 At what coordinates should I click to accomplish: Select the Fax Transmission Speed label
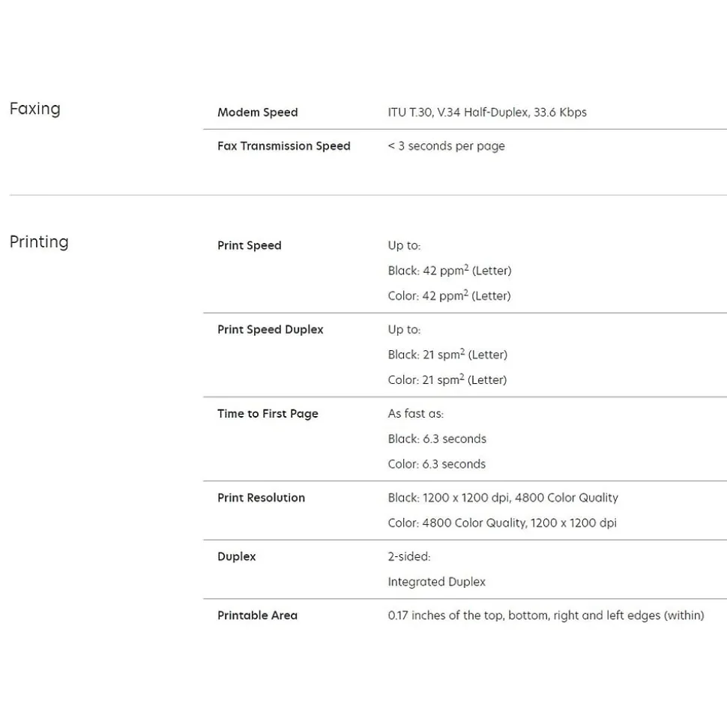(x=283, y=146)
